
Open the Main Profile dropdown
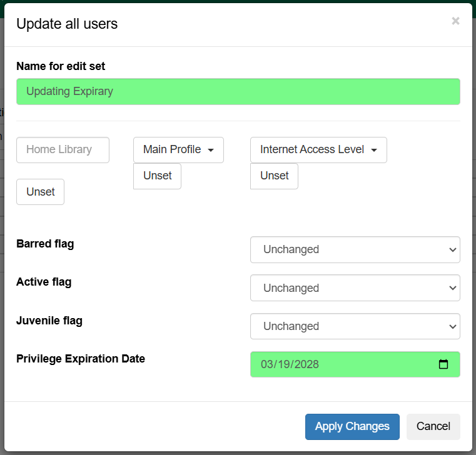178,150
